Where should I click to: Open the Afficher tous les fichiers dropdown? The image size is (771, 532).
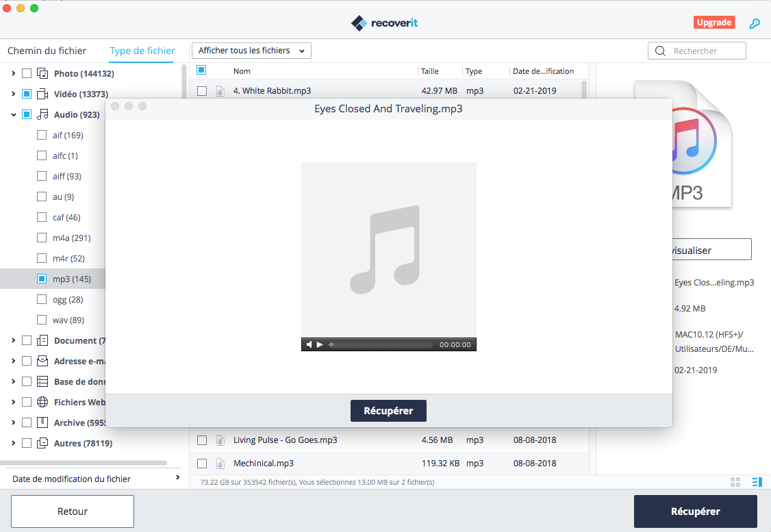pos(251,51)
